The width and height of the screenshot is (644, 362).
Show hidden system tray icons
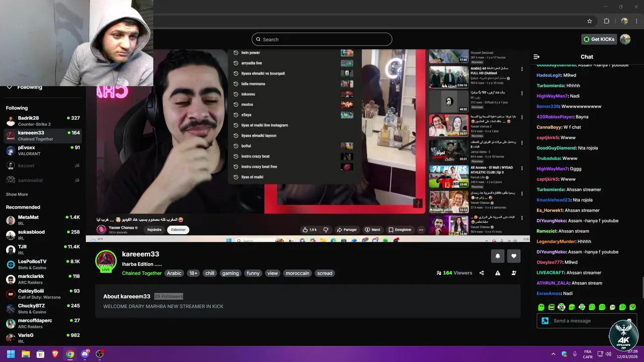(x=553, y=354)
